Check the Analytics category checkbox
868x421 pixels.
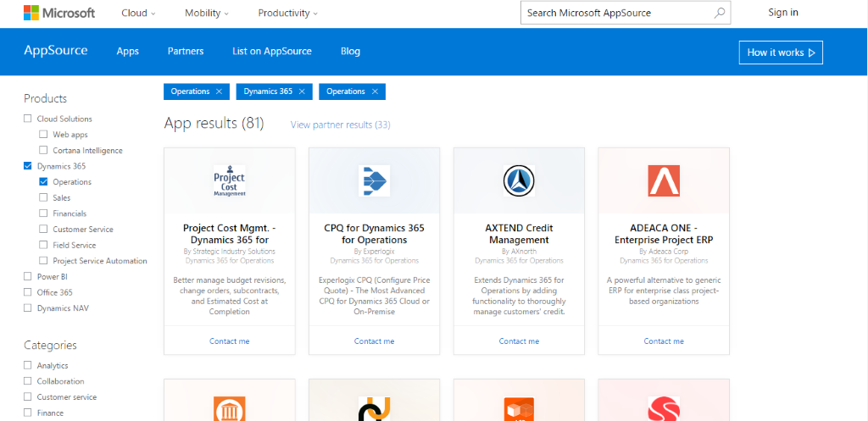28,365
